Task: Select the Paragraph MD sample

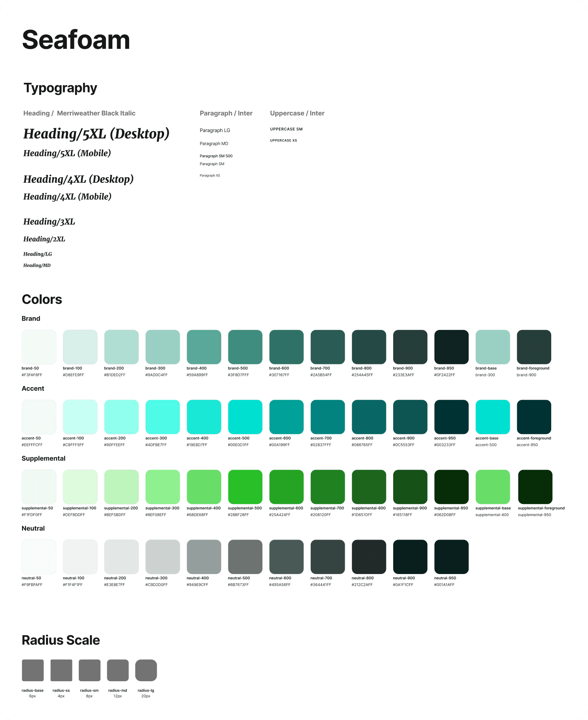Action: coord(214,144)
